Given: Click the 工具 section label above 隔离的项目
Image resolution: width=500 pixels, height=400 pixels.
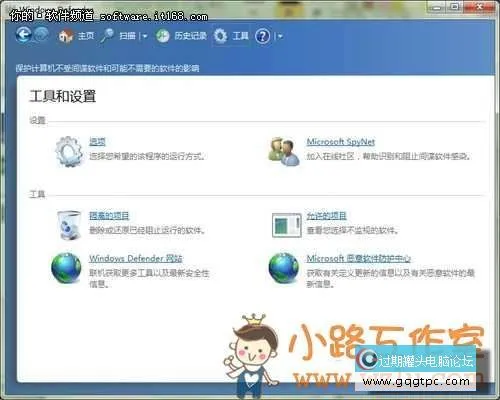Looking at the screenshot, I should tap(37, 194).
